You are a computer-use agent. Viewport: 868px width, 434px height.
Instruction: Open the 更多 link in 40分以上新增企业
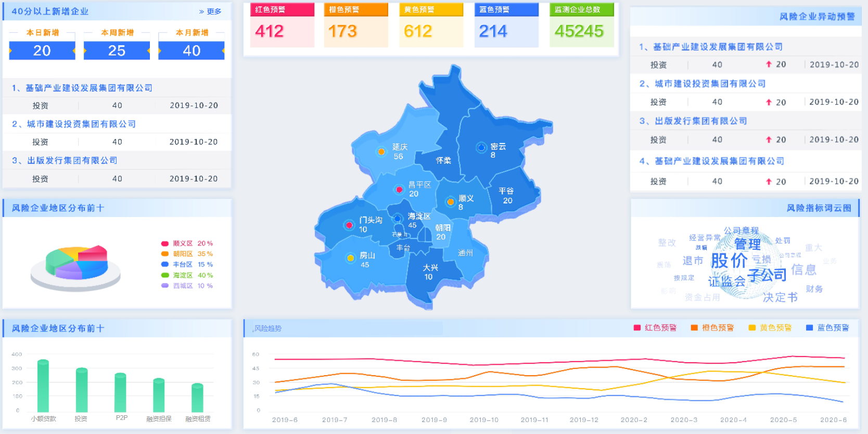pos(210,11)
